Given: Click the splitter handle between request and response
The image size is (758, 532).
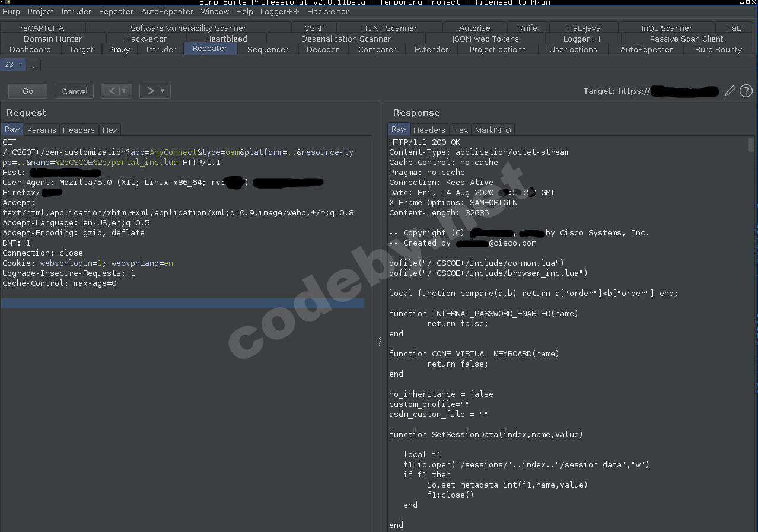Looking at the screenshot, I should pyautogui.click(x=380, y=342).
